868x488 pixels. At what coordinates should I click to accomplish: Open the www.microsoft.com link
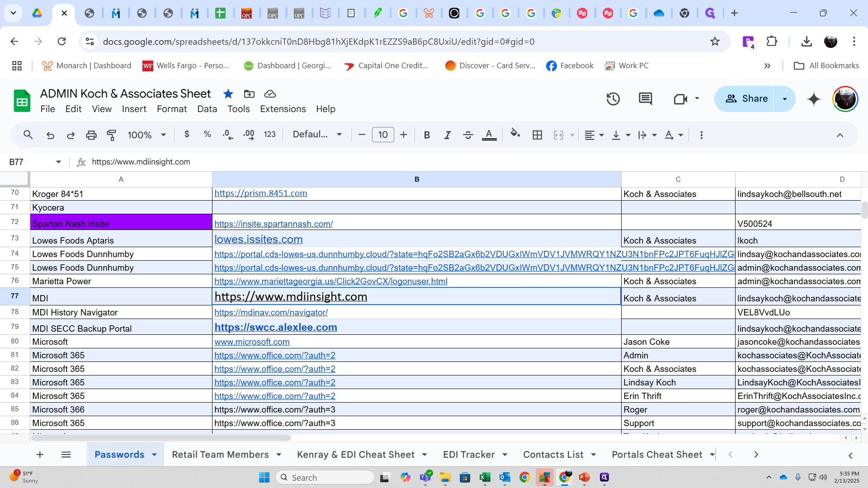252,342
